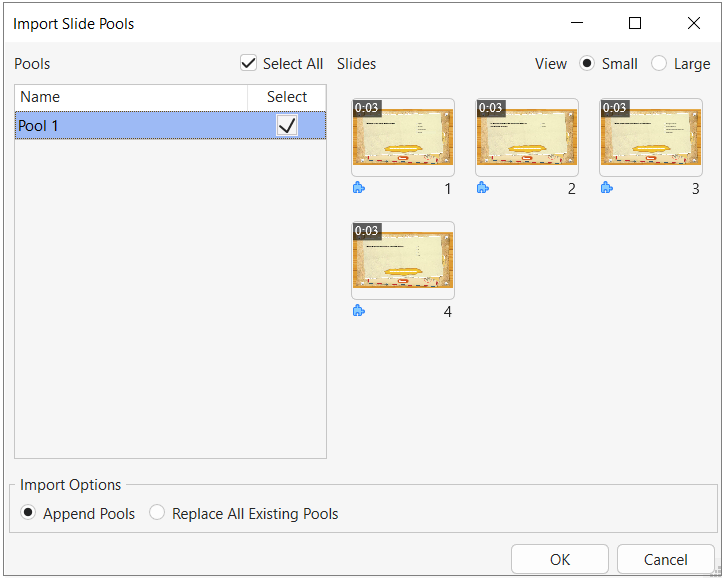Select slide 3 thumbnail
725x579 pixels.
point(651,137)
